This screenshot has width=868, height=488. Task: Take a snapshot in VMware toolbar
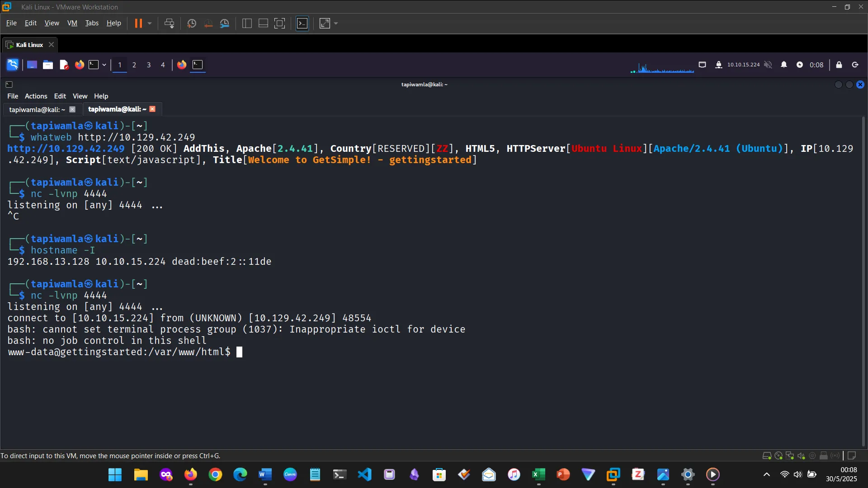[x=191, y=23]
